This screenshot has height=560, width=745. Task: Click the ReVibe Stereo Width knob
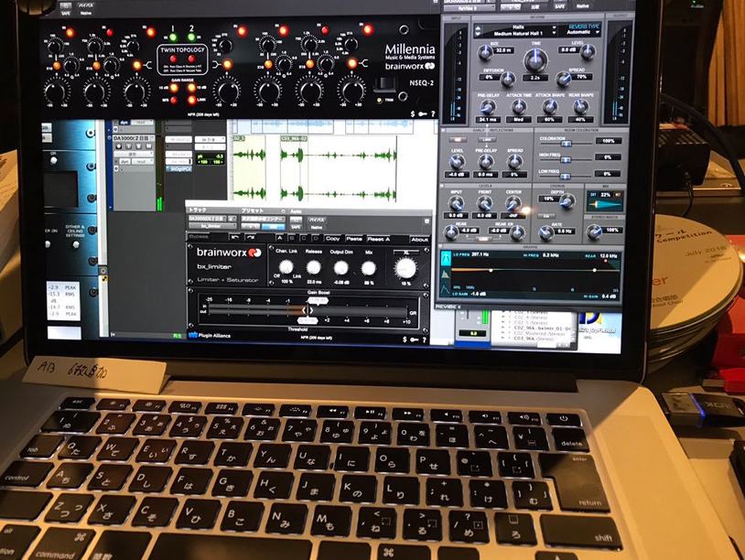coord(594,232)
